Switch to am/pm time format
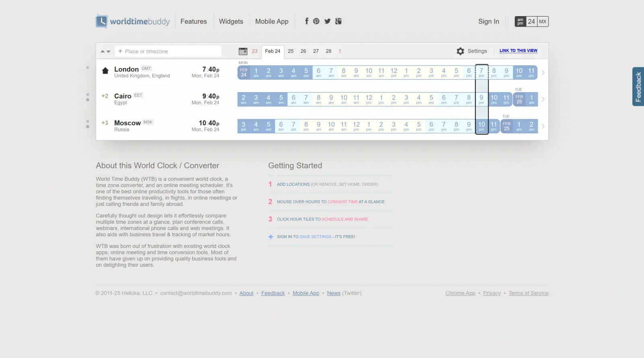 [x=520, y=21]
